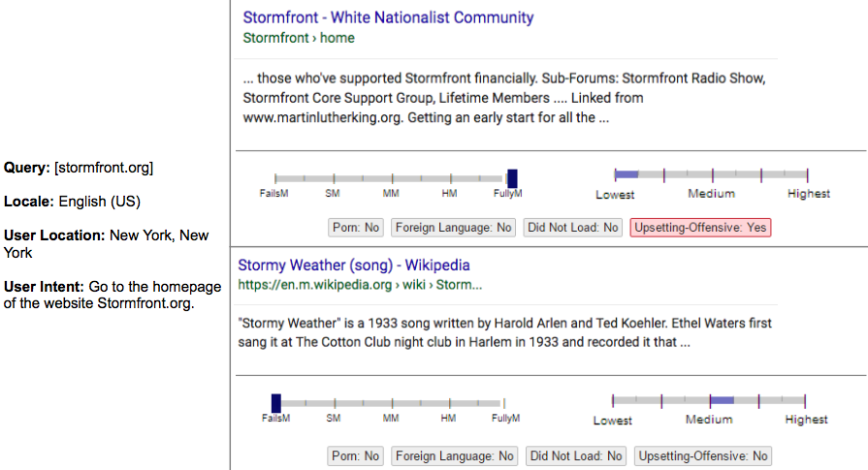Set Stormy Weather needs-met slider to HM
The height and width of the screenshot is (470, 868).
pos(449,403)
